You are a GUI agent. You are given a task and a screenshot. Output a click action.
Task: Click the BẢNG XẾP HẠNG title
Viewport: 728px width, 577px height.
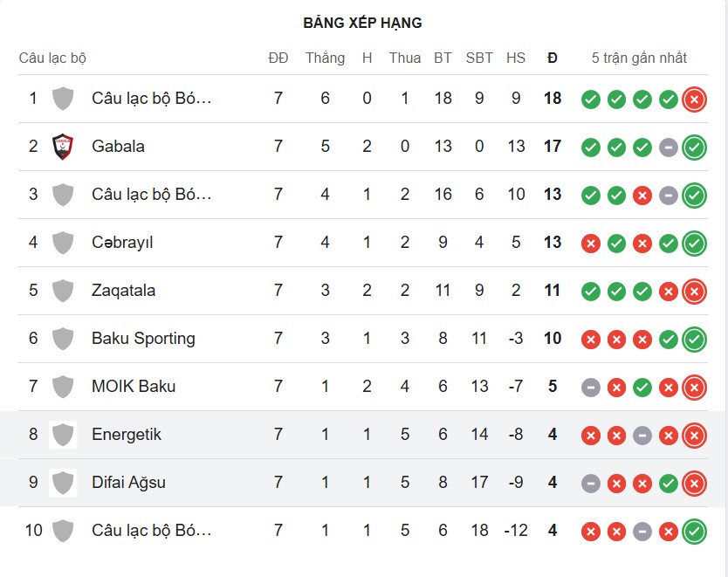coord(363,23)
